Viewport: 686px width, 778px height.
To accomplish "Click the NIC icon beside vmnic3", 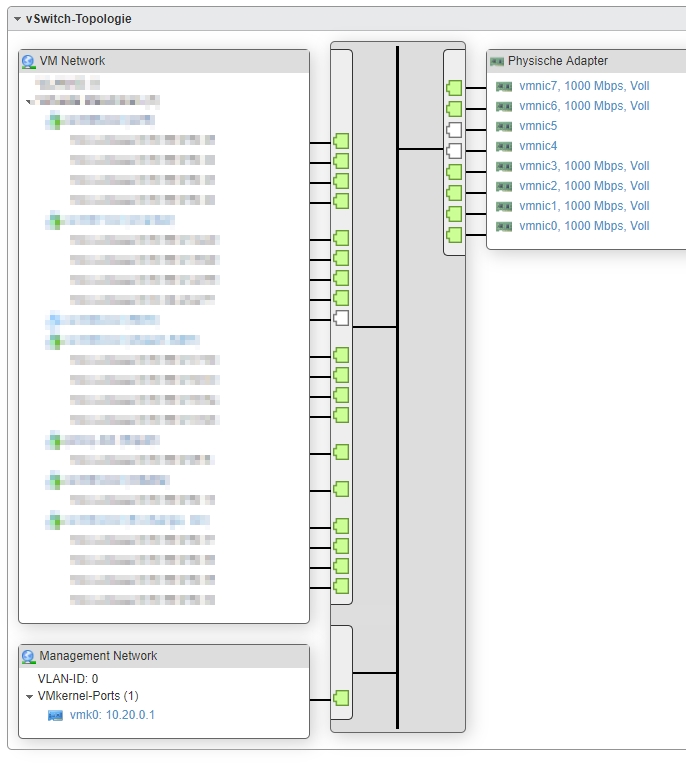I will point(504,167).
